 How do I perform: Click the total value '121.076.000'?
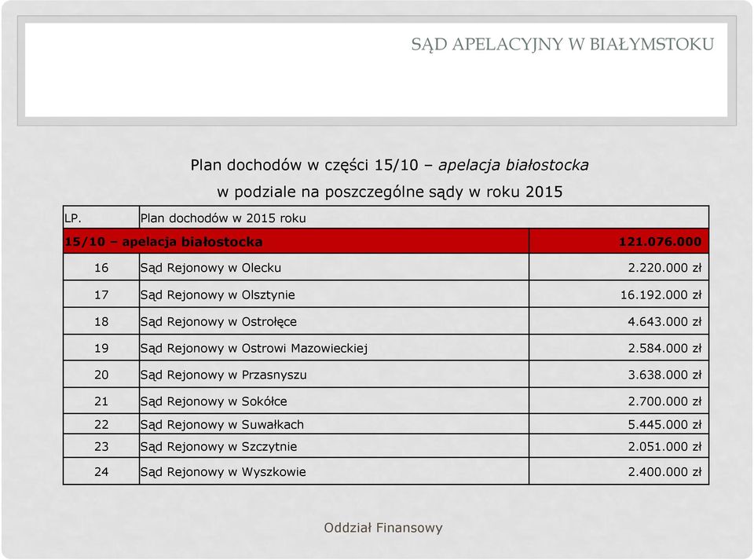point(660,241)
